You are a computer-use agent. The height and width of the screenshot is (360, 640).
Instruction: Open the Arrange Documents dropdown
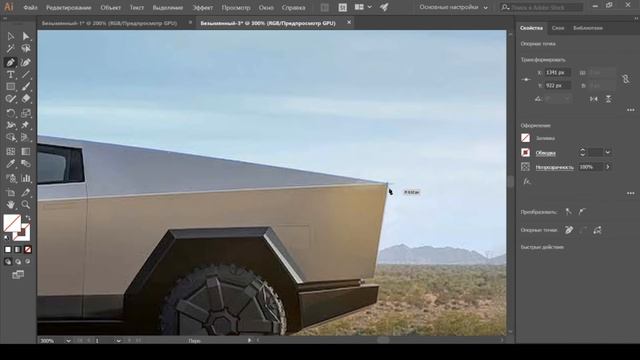363,7
